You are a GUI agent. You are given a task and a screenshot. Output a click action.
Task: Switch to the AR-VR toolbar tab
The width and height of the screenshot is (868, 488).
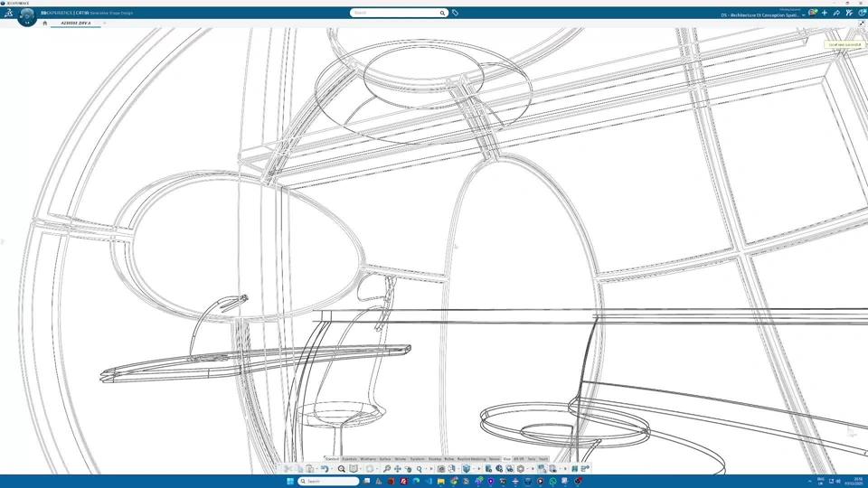(x=519, y=459)
